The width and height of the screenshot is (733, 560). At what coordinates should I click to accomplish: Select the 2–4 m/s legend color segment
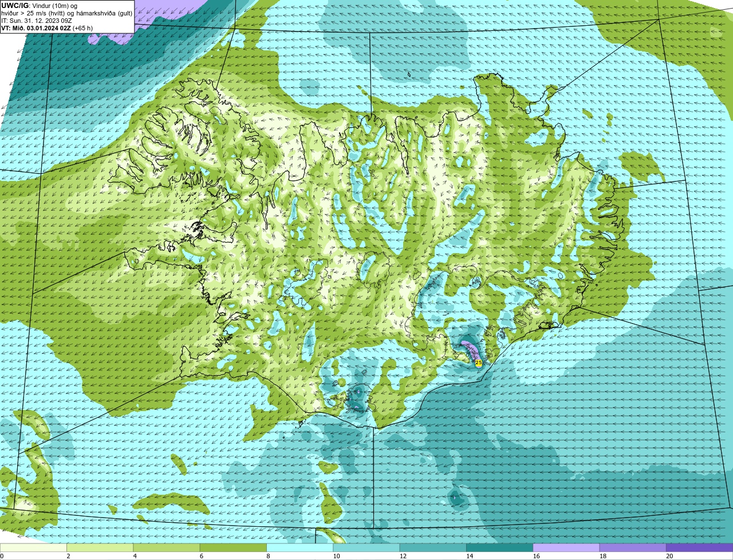point(100,548)
